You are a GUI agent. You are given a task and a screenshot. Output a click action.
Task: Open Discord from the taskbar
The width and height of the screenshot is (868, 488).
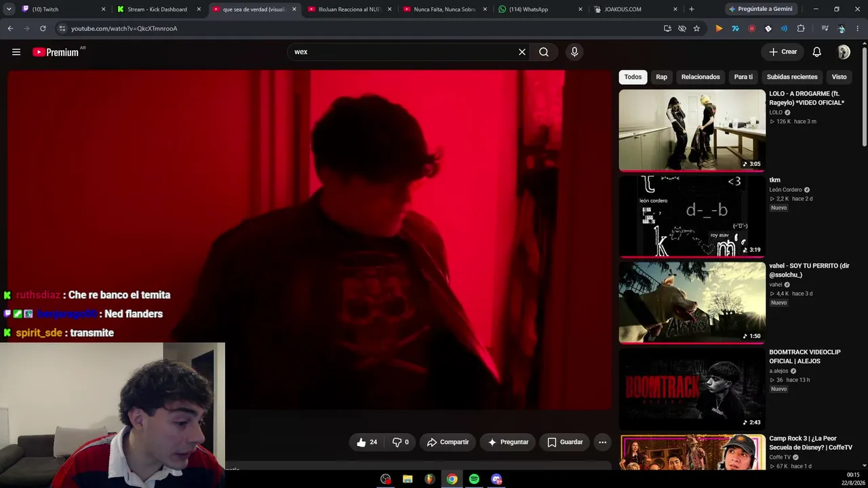(496, 479)
